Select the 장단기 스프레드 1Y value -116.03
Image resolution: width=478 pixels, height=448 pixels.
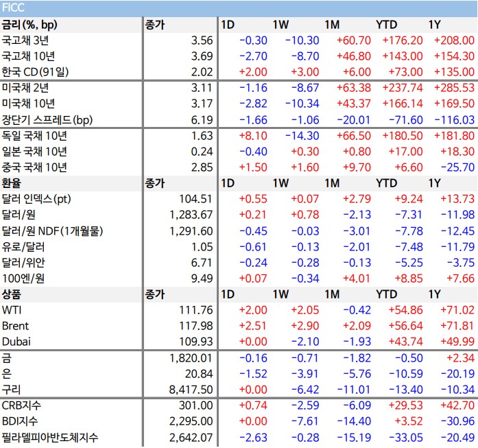(455, 120)
